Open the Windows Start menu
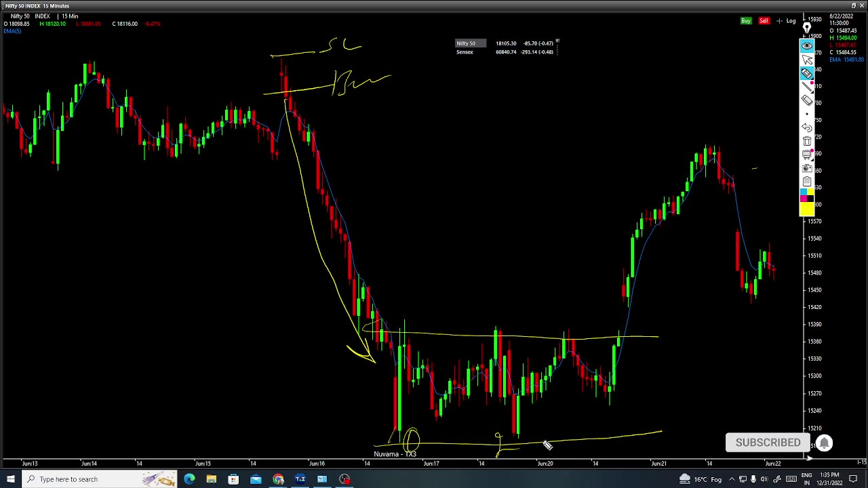Viewport: 868px width, 488px height. [10, 479]
